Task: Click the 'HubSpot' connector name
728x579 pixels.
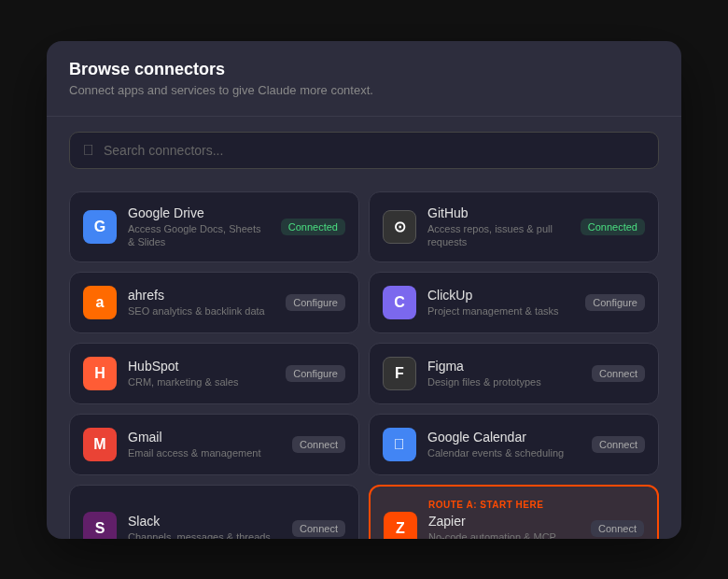Action: [x=153, y=367]
